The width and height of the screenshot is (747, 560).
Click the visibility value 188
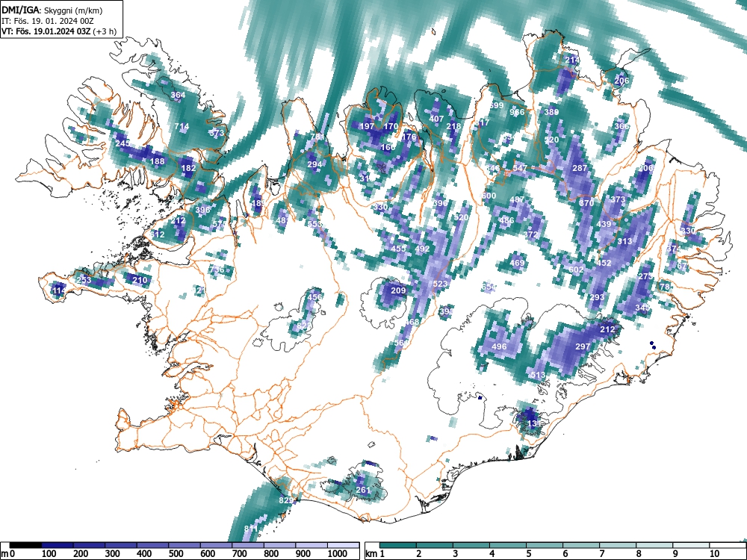[x=157, y=161]
